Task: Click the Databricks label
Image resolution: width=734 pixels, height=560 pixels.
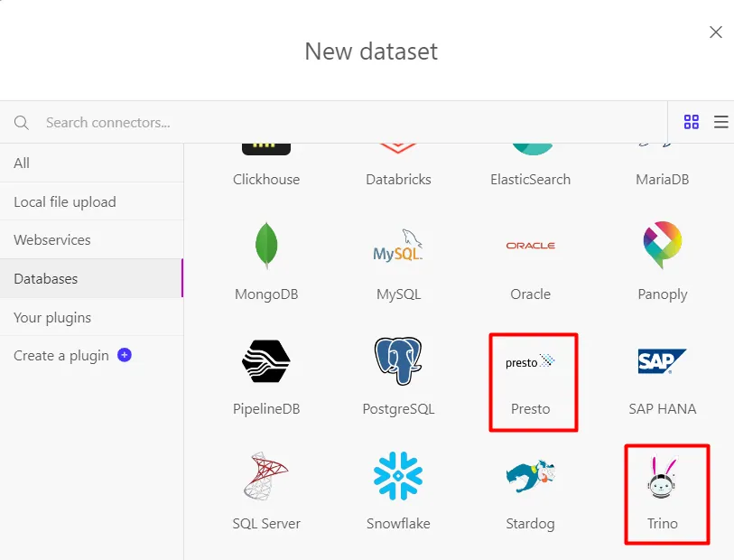Action: coord(398,180)
